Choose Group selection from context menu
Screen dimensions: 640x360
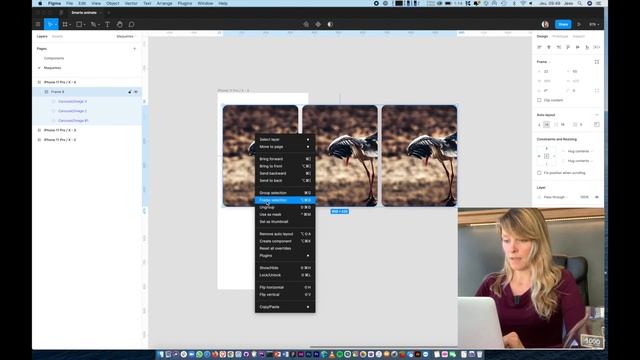285,193
